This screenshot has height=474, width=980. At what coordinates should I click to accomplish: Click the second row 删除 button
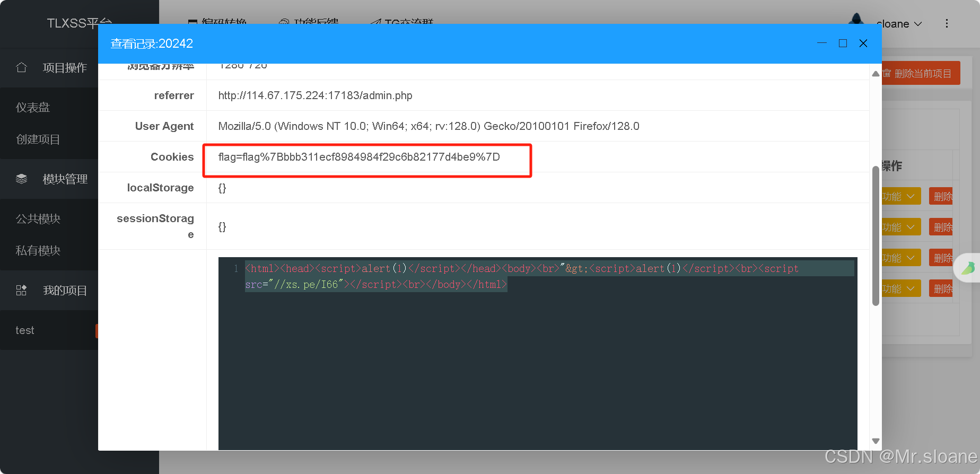(x=941, y=227)
